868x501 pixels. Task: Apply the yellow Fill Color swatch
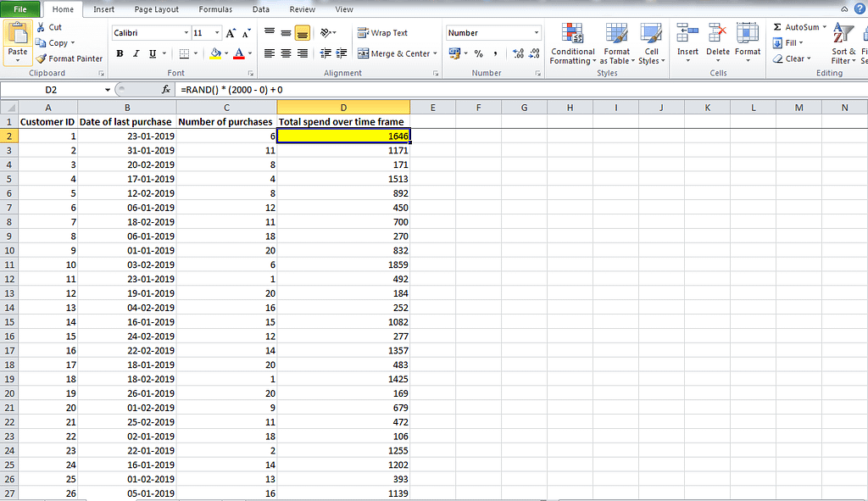pyautogui.click(x=215, y=53)
